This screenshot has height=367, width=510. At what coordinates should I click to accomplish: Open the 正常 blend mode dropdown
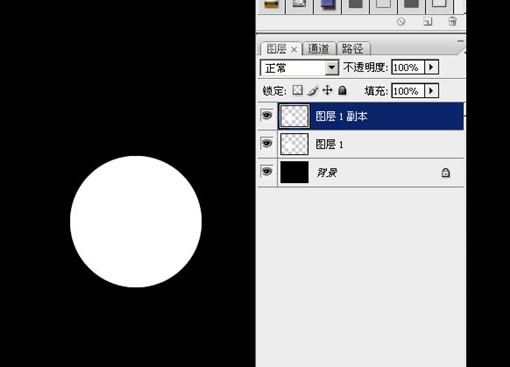(299, 68)
